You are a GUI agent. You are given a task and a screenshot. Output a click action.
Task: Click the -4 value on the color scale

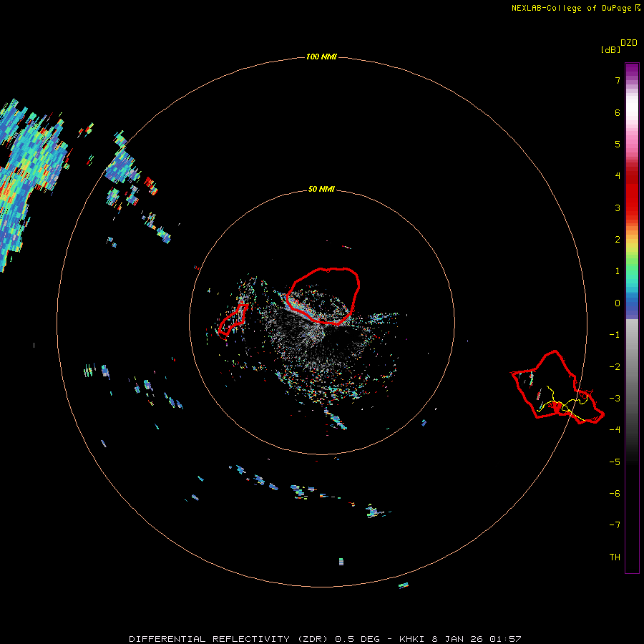pos(615,429)
